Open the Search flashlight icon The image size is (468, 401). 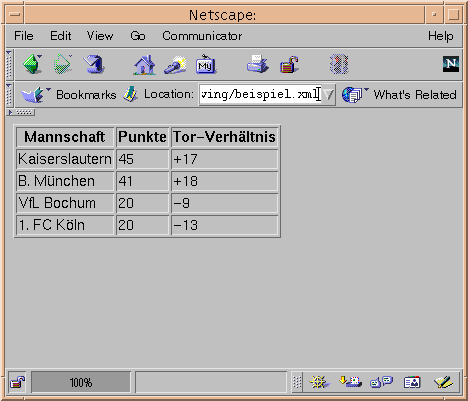[175, 64]
